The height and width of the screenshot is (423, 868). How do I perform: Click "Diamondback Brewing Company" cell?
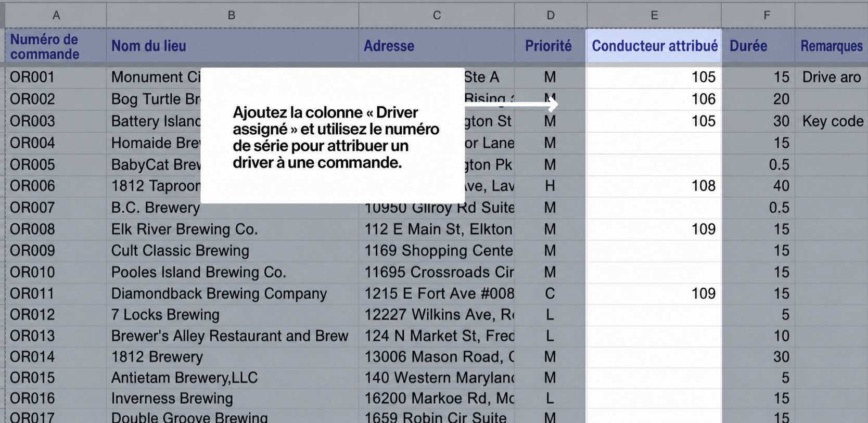click(x=233, y=293)
